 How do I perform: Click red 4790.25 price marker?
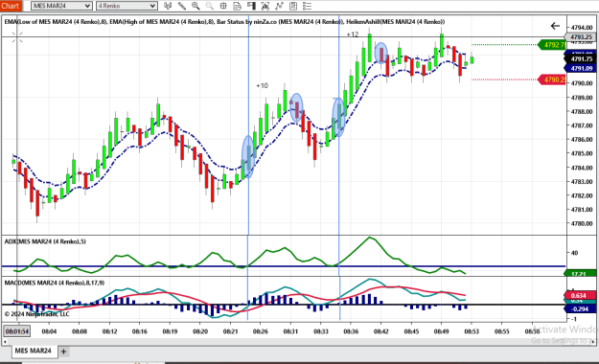(552, 80)
